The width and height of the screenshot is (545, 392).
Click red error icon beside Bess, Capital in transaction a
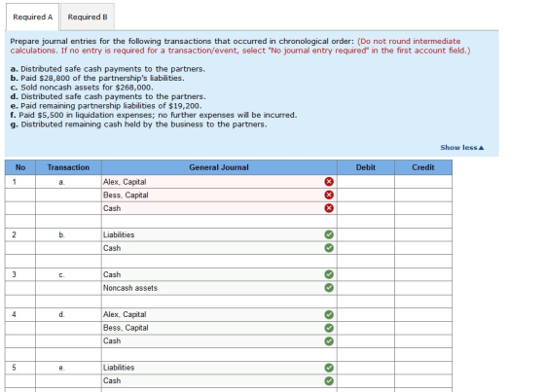329,195
